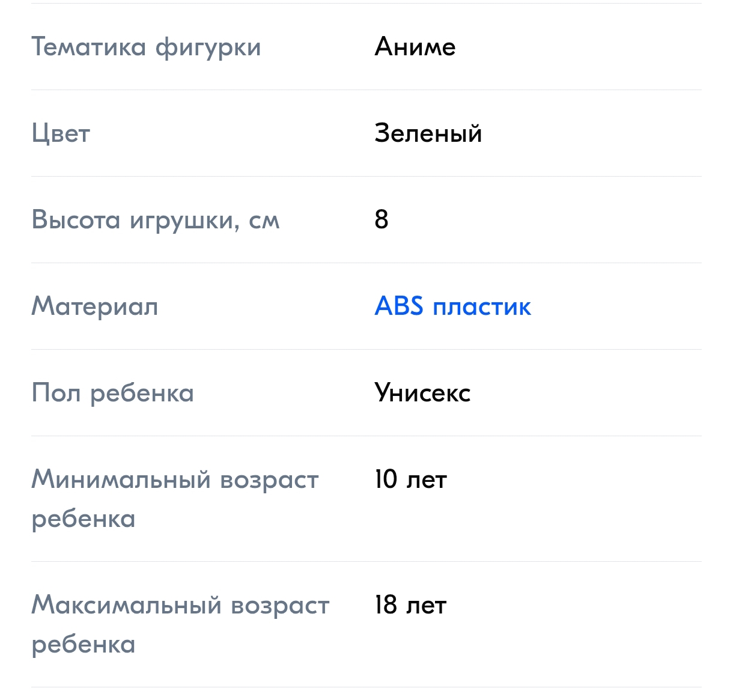The image size is (733, 700).
Task: Tap the word пластик in the material link
Action: point(482,308)
